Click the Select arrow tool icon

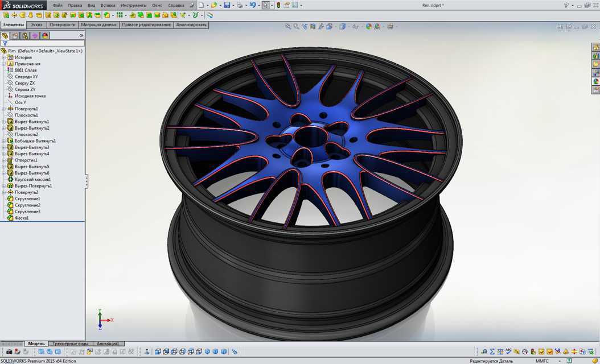[266, 5]
